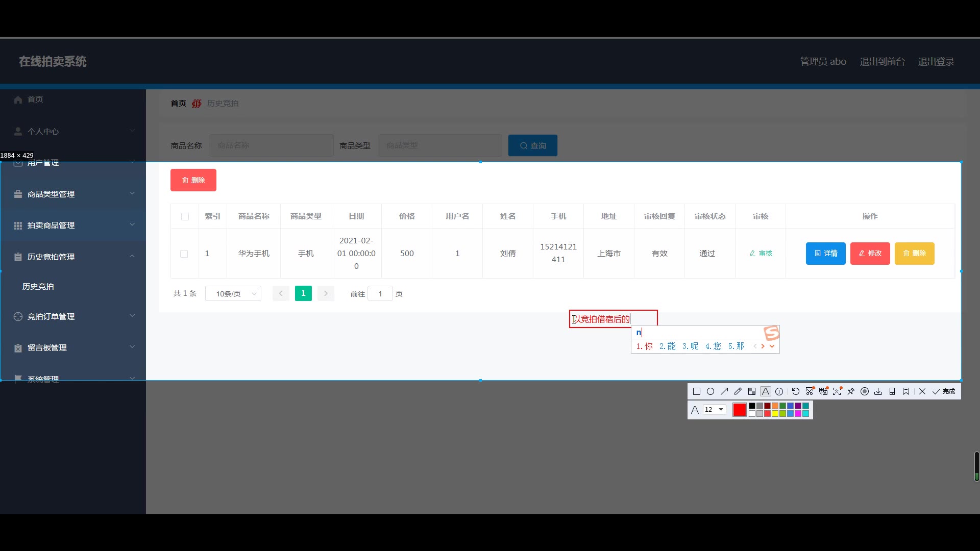Click the 详情 button in row
This screenshot has height=551, width=980.
click(x=825, y=254)
